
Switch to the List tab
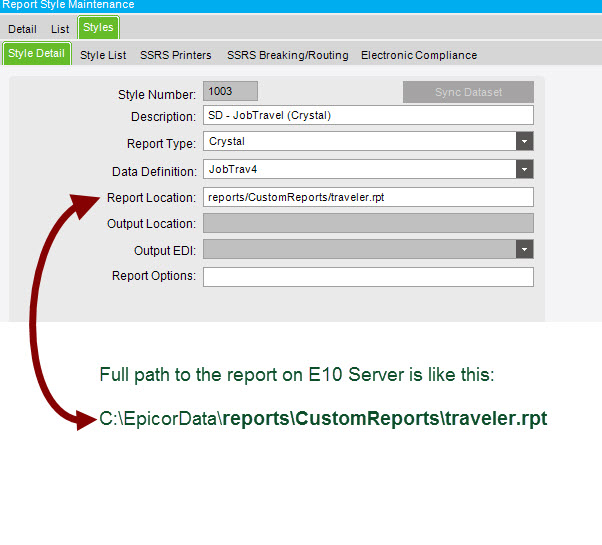(60, 29)
